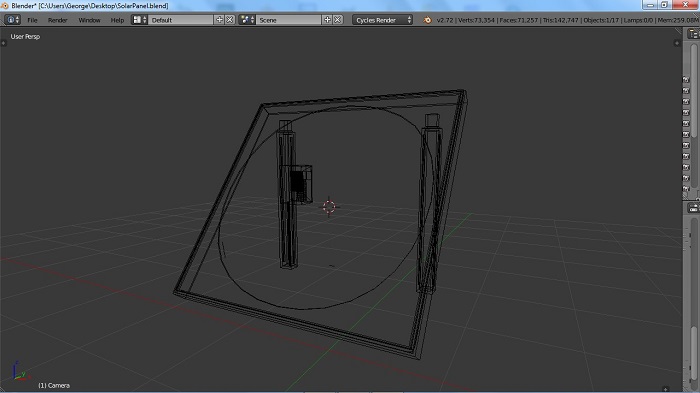Open the Render menu
Screen dimensions: 700x393
coord(58,20)
